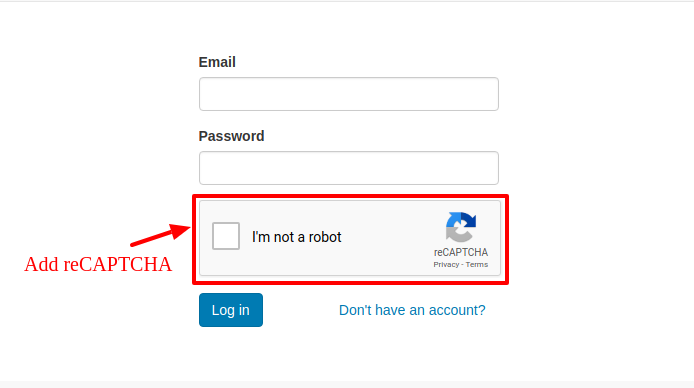Open the reCAPTCHA Privacy link

pos(446,265)
